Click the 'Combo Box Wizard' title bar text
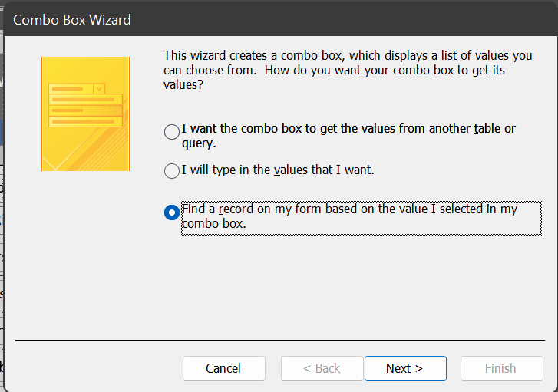 pyautogui.click(x=72, y=20)
